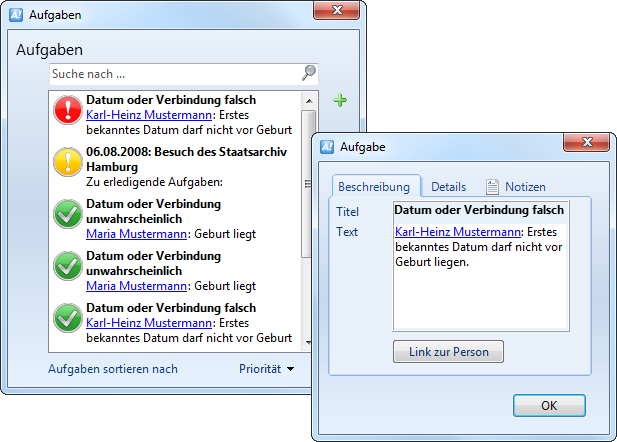Click the green checkmark of fourth task
The height and width of the screenshot is (442, 617).
point(67,264)
